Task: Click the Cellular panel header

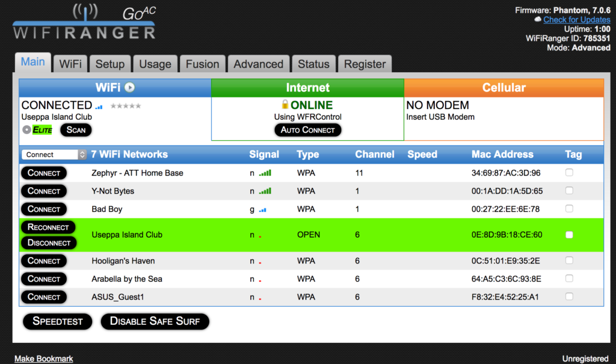Action: 504,88
